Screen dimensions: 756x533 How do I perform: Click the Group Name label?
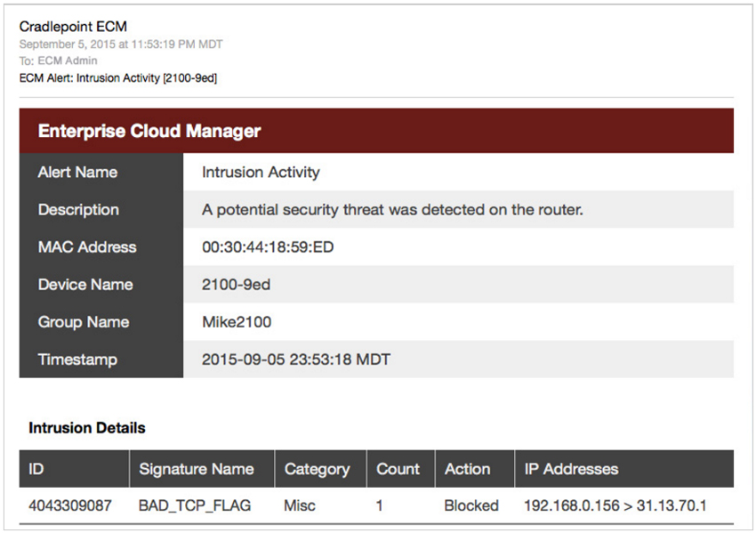point(84,322)
